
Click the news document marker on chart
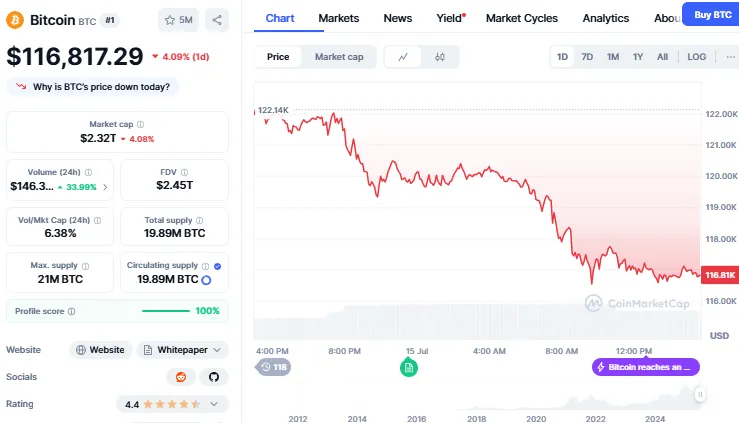[408, 368]
